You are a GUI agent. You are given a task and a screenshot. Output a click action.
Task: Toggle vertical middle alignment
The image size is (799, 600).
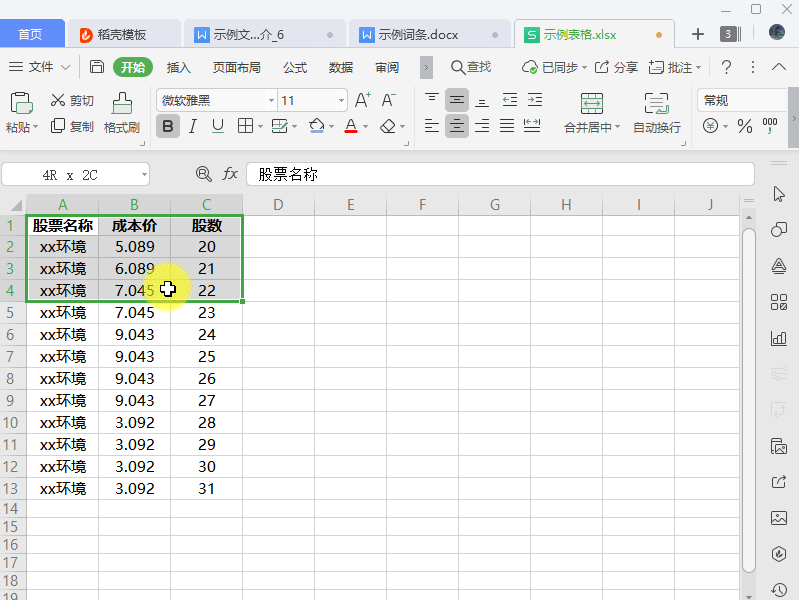click(457, 100)
